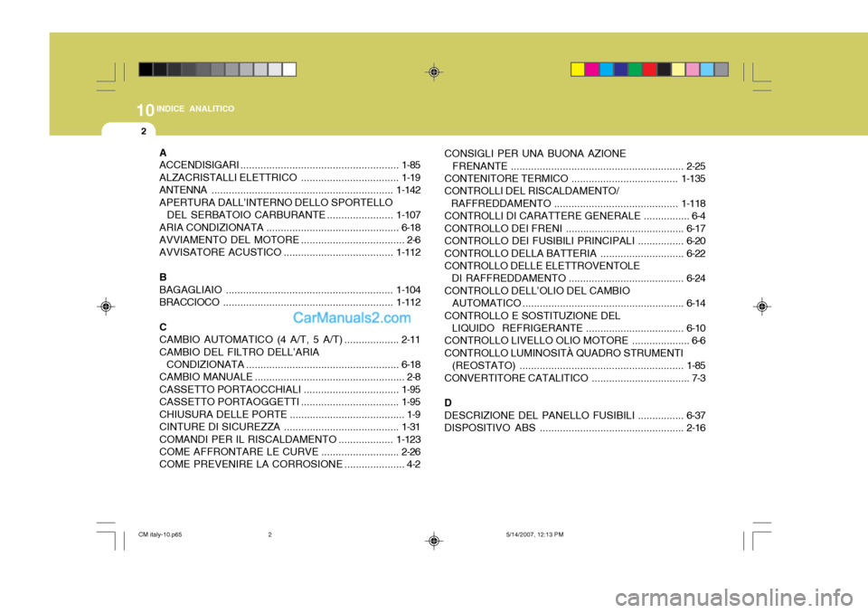Screen dimensions: 868x613
Task: Click the CM italy-10.p65 footer filename
Action: click(160, 534)
